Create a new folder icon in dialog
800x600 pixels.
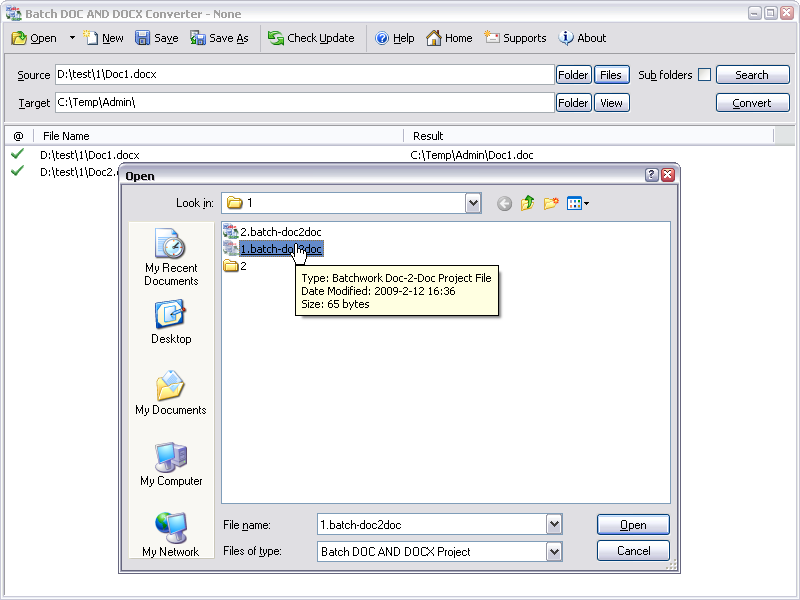coord(551,204)
